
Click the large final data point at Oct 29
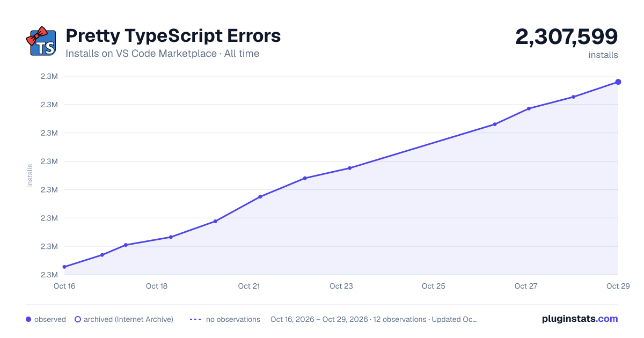[x=618, y=82]
